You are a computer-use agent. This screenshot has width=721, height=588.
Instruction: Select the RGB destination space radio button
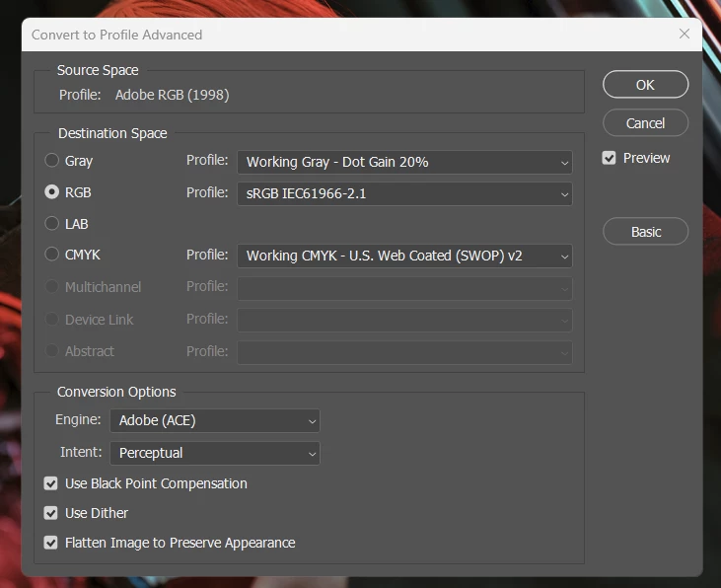52,191
